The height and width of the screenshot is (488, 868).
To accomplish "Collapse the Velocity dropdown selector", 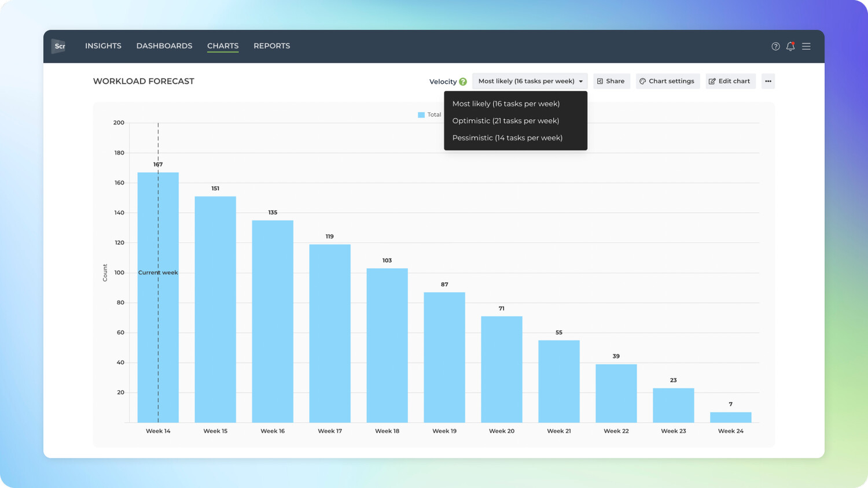I will tap(530, 81).
